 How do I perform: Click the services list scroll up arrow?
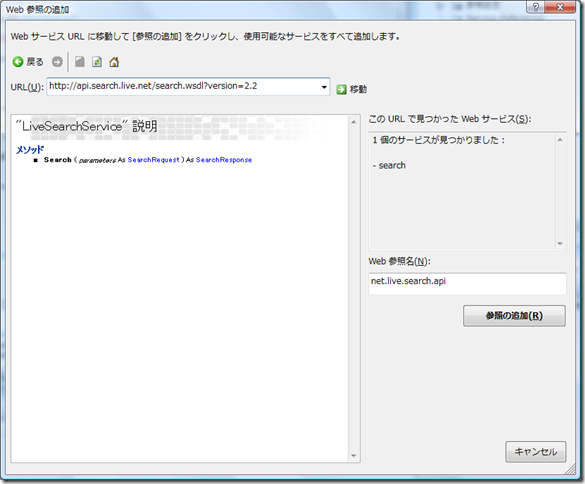pos(560,140)
